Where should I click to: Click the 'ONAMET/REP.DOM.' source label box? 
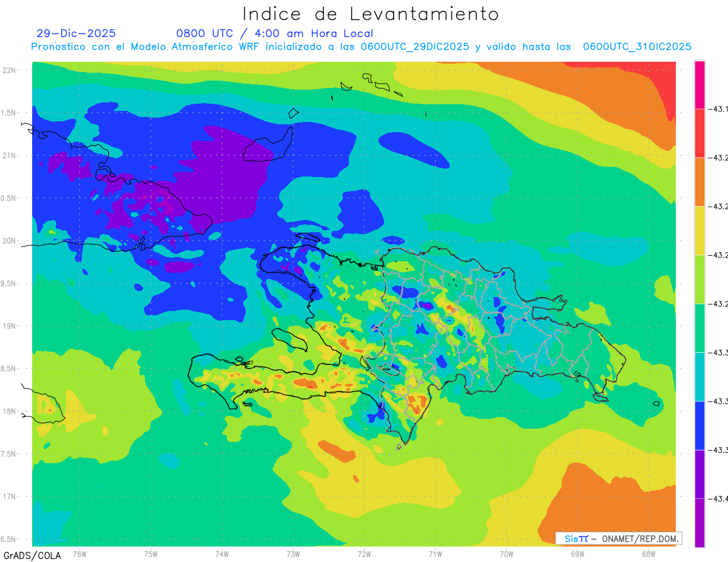(619, 538)
